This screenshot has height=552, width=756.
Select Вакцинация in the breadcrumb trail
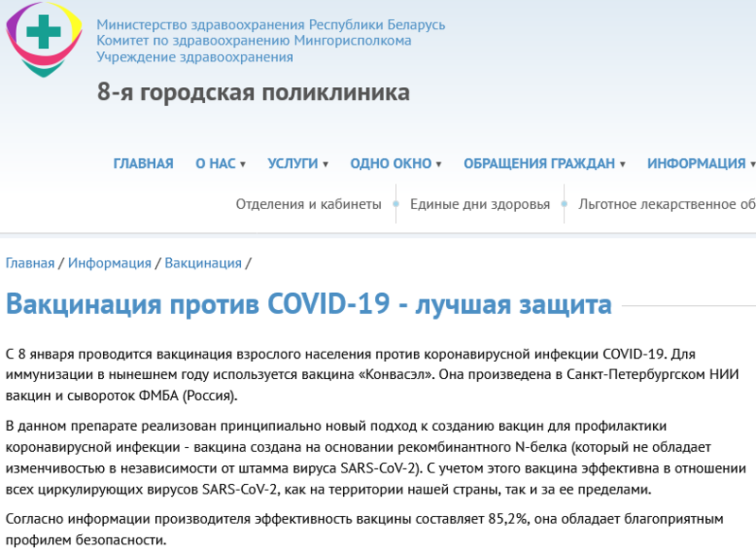pos(203,263)
